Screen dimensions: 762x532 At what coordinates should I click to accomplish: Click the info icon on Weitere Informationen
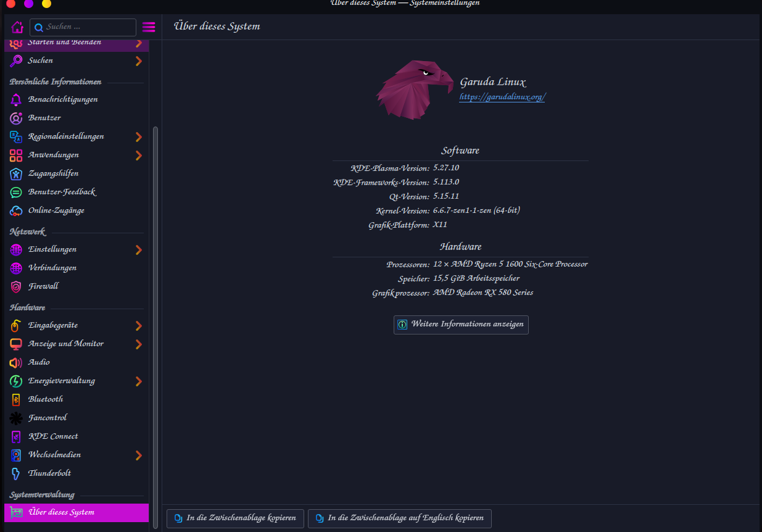point(402,325)
